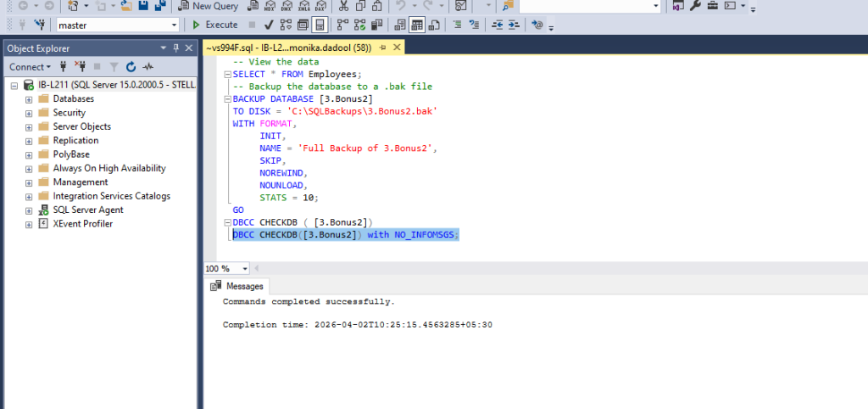Click Uncomment selected lines icon
Image resolution: width=868 pixels, height=409 pixels.
[475, 25]
